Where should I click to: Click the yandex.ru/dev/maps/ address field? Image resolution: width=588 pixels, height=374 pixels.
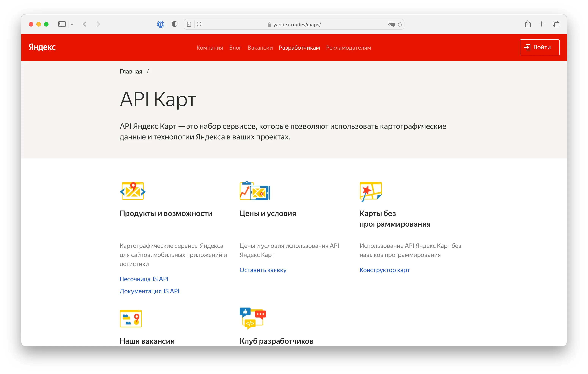pos(294,24)
